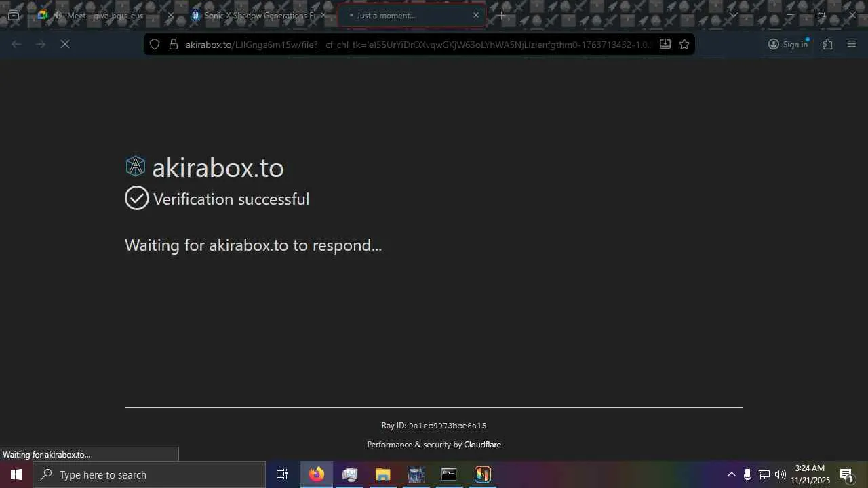Open File Explorer from the taskbar

[383, 474]
